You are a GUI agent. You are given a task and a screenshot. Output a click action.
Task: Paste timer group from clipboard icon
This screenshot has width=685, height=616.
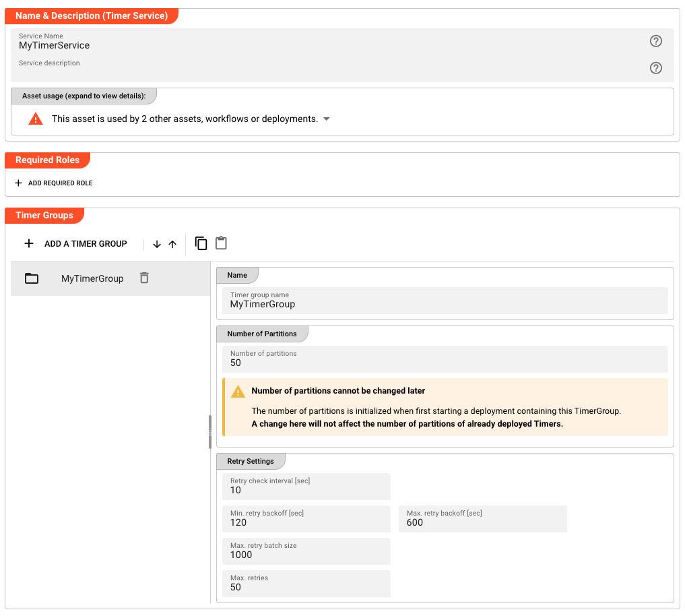[x=221, y=243]
